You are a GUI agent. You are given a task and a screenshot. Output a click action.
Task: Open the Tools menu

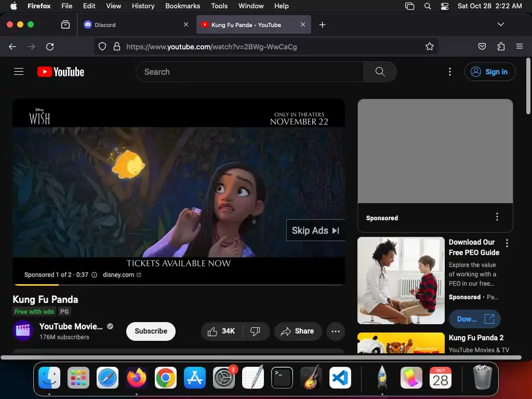tap(219, 6)
